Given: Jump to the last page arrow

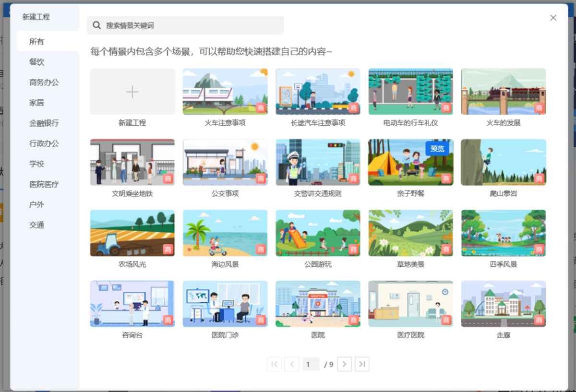Looking at the screenshot, I should pos(362,364).
